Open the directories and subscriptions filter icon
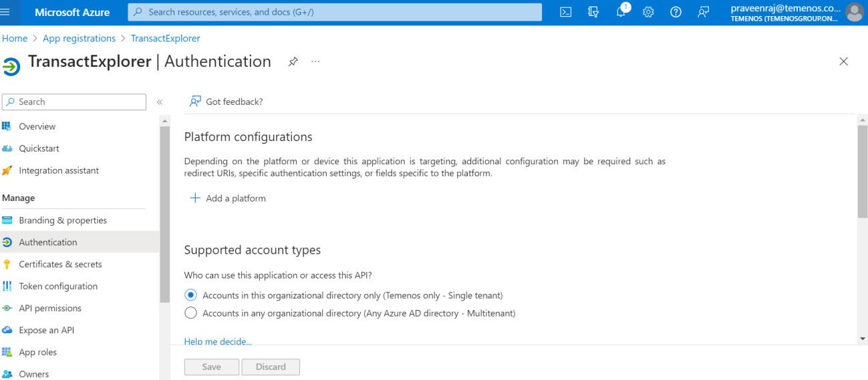 pos(593,12)
